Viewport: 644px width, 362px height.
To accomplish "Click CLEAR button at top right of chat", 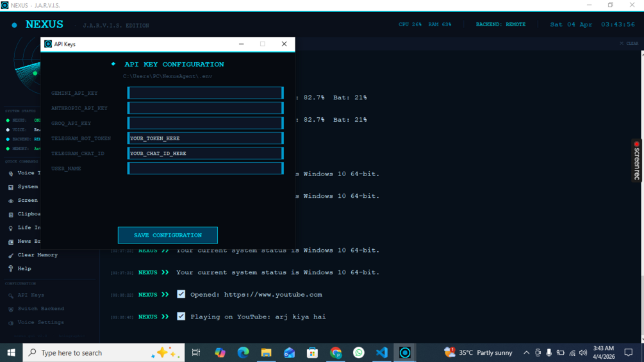I will [629, 43].
